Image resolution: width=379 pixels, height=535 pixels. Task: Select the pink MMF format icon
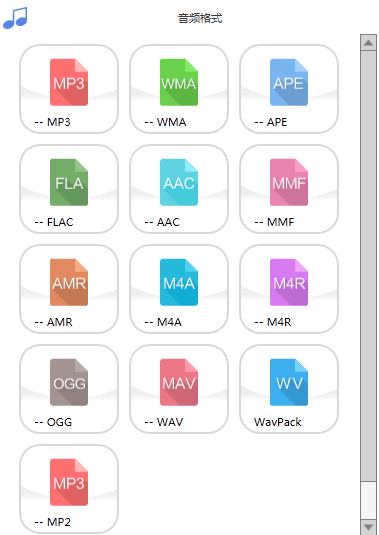point(289,182)
